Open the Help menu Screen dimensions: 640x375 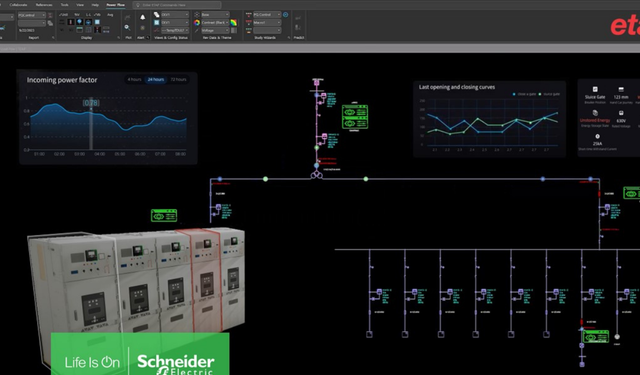pos(95,5)
